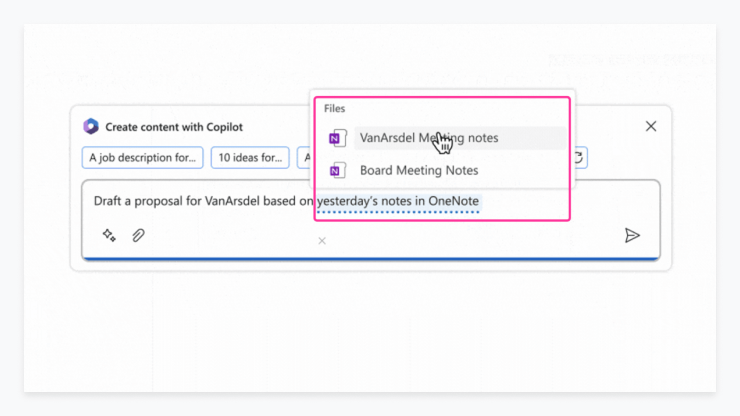Choose Board Meeting Notes from the Files list

point(419,170)
